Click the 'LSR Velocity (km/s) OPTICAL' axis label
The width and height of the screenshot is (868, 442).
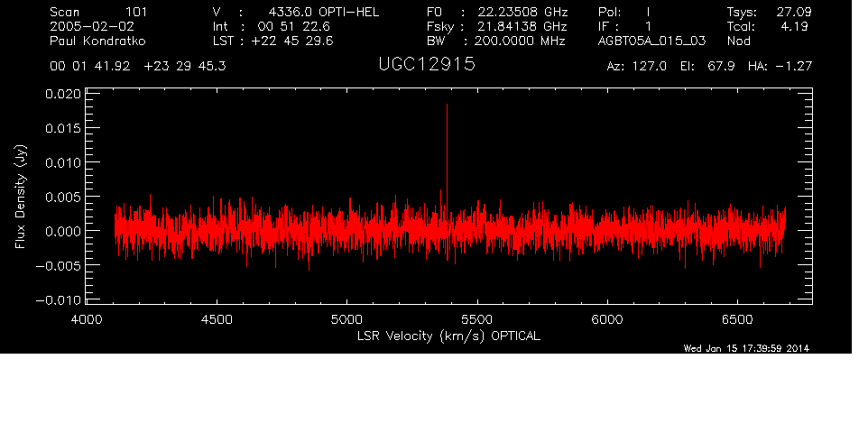pos(447,336)
